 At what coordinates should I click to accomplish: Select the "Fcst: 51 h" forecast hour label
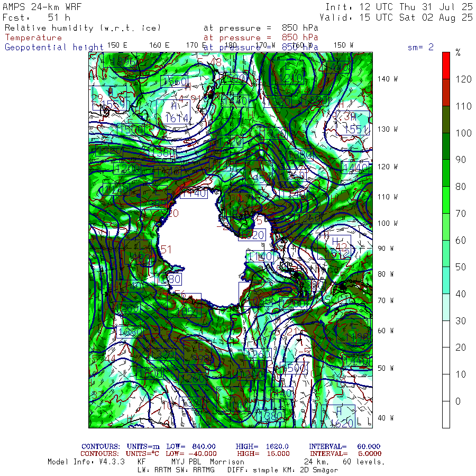(36, 17)
